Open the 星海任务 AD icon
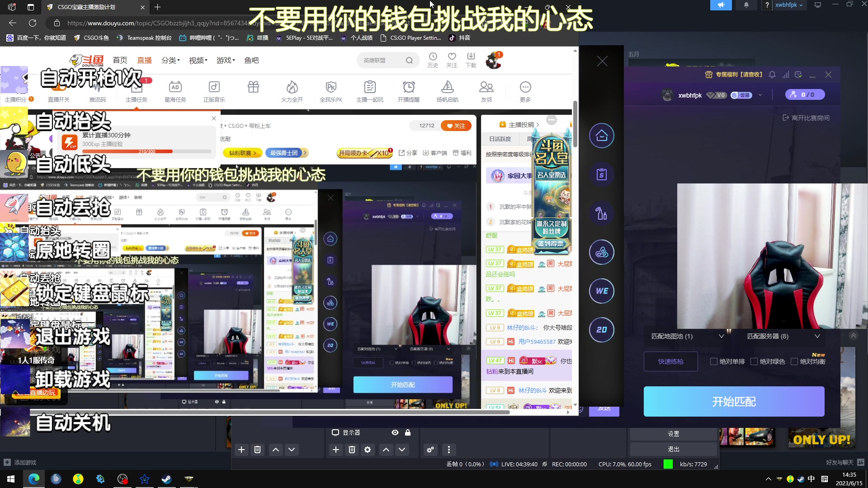This screenshot has width=868, height=488. (175, 87)
